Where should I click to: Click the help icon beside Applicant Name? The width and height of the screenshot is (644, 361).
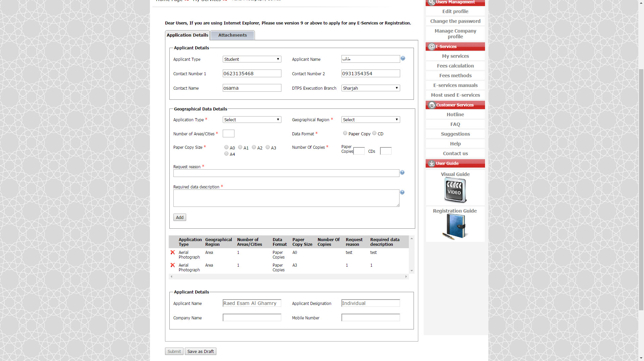coord(403,58)
